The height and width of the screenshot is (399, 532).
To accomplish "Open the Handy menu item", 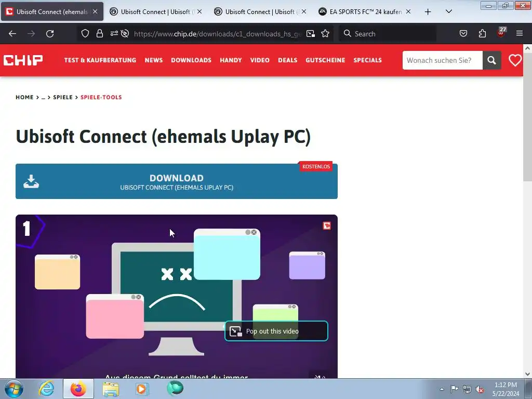I will pos(231,60).
